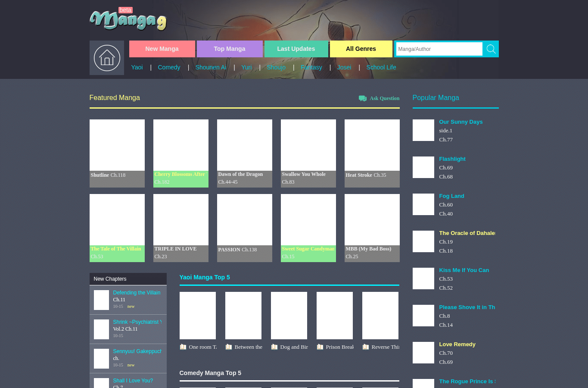Open the TRIPLE IN LOVE cover
This screenshot has height=388, width=588.
click(x=181, y=219)
